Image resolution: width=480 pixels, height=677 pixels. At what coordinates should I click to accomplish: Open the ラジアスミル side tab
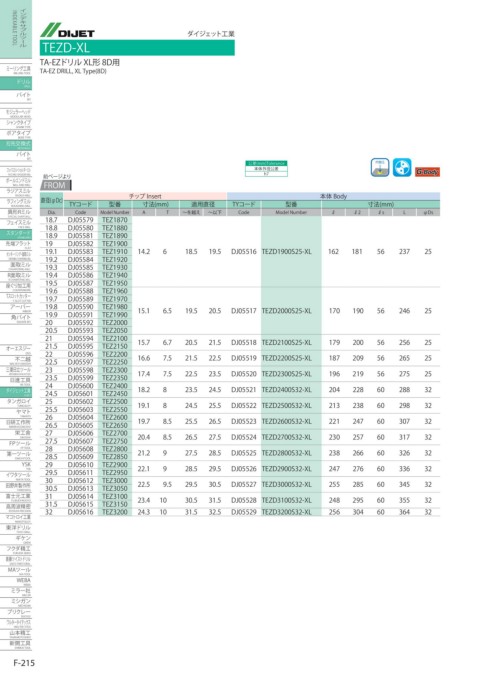[16, 192]
